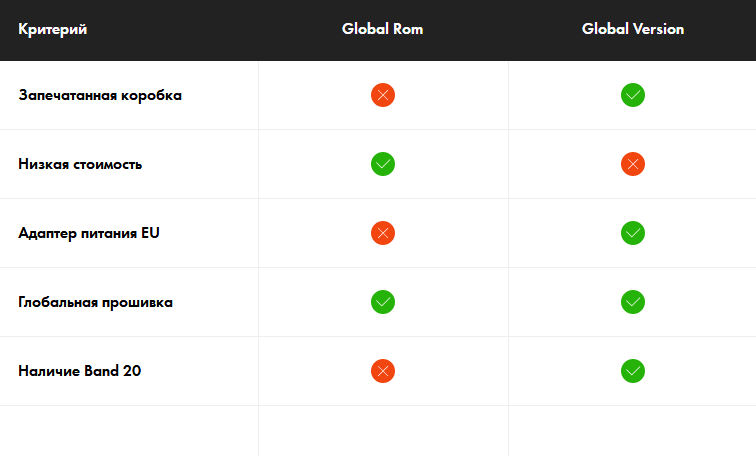Screen dimensions: 756x456
Task: Click the Низкая стоимость row label
Action: click(80, 164)
